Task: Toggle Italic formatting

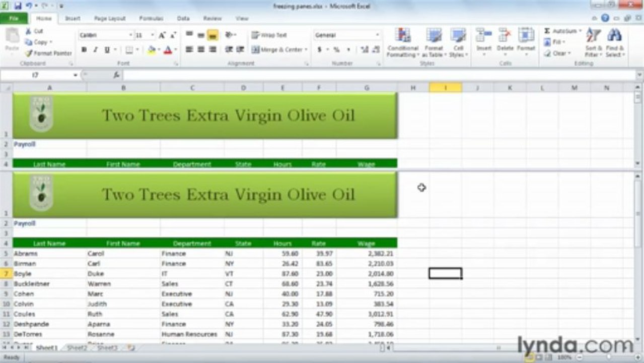Action: [x=95, y=50]
